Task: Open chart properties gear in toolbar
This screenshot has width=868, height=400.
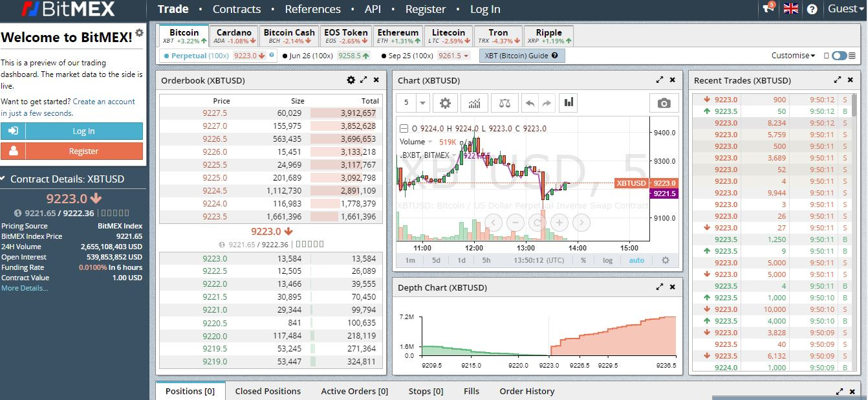Action: coord(445,103)
